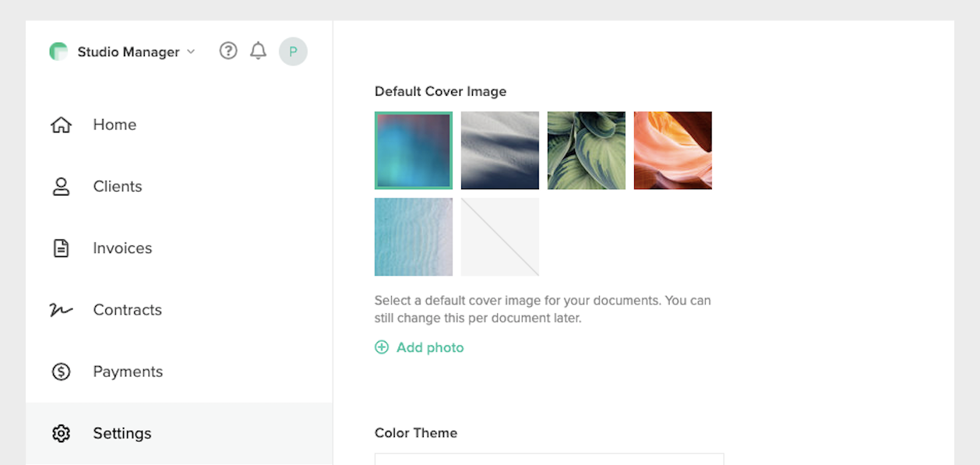Click the Clients person icon
The image size is (980, 465).
61,186
